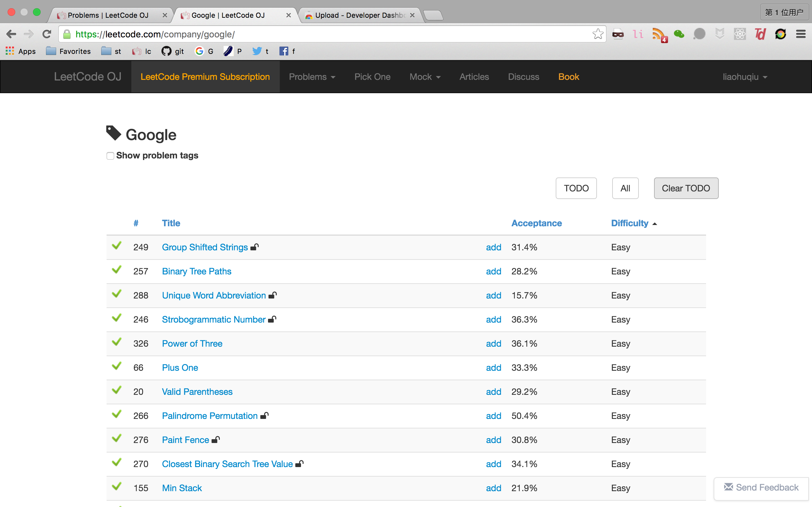The image size is (812, 507).
Task: Enable Show problem tags checkbox
Action: pos(110,156)
